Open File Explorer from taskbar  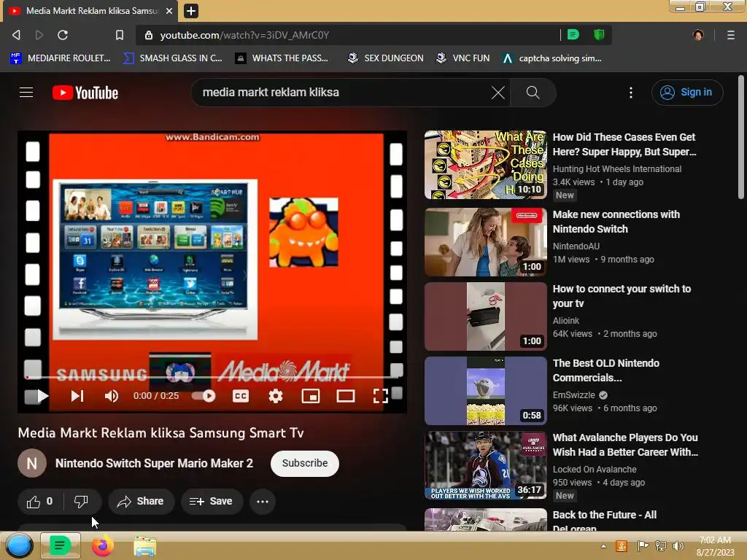[145, 547]
